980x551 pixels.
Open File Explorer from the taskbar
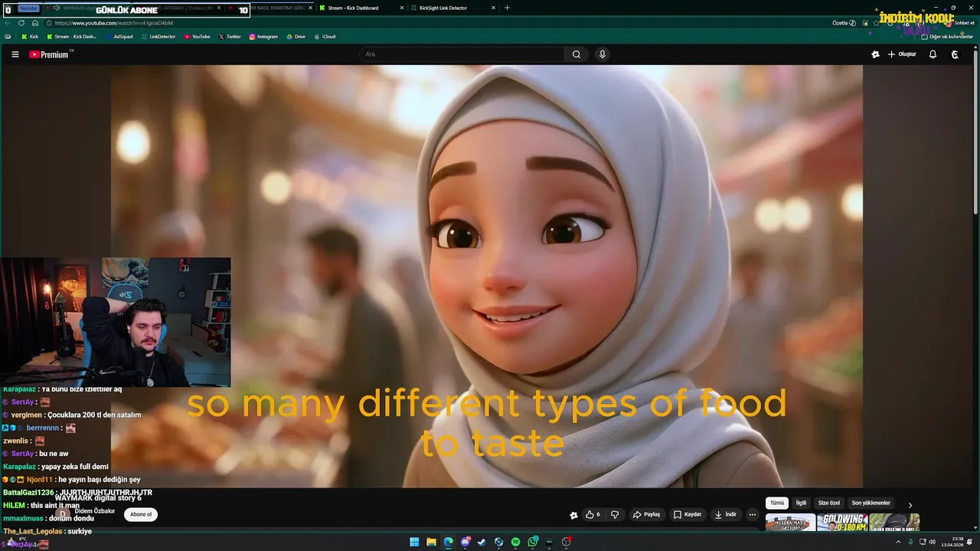tap(431, 542)
